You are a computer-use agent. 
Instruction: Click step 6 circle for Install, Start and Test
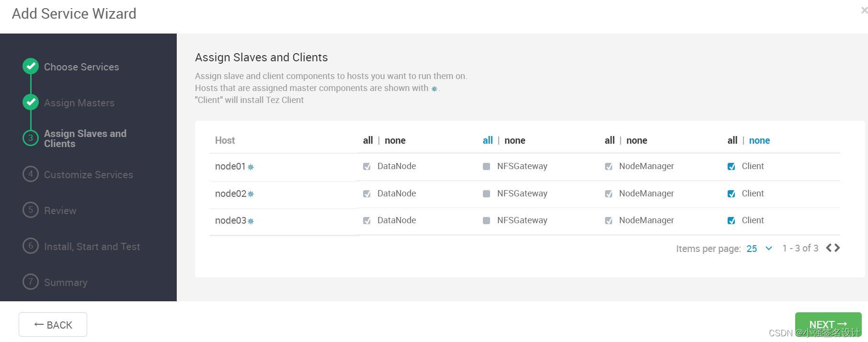[31, 246]
